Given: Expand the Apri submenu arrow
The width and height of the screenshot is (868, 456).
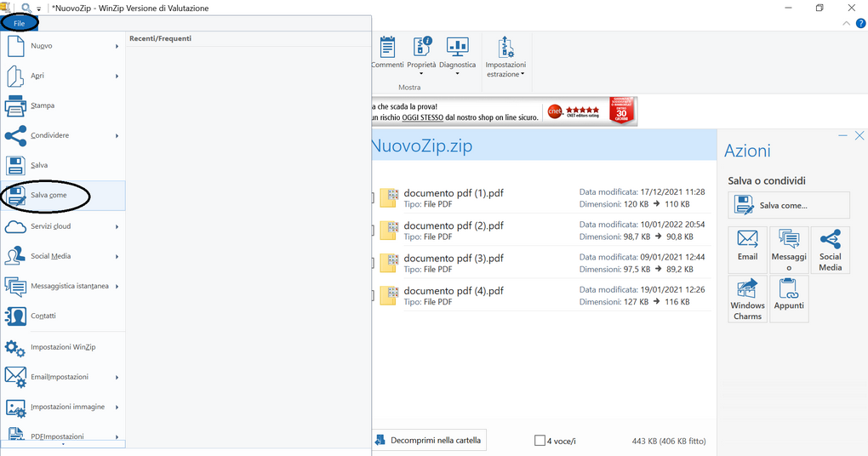Looking at the screenshot, I should tap(117, 77).
